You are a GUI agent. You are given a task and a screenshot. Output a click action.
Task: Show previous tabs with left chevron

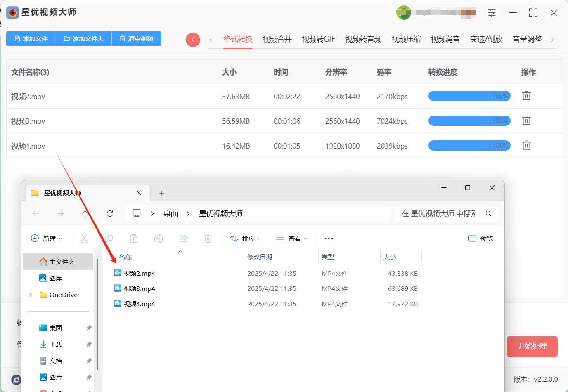pyautogui.click(x=211, y=40)
